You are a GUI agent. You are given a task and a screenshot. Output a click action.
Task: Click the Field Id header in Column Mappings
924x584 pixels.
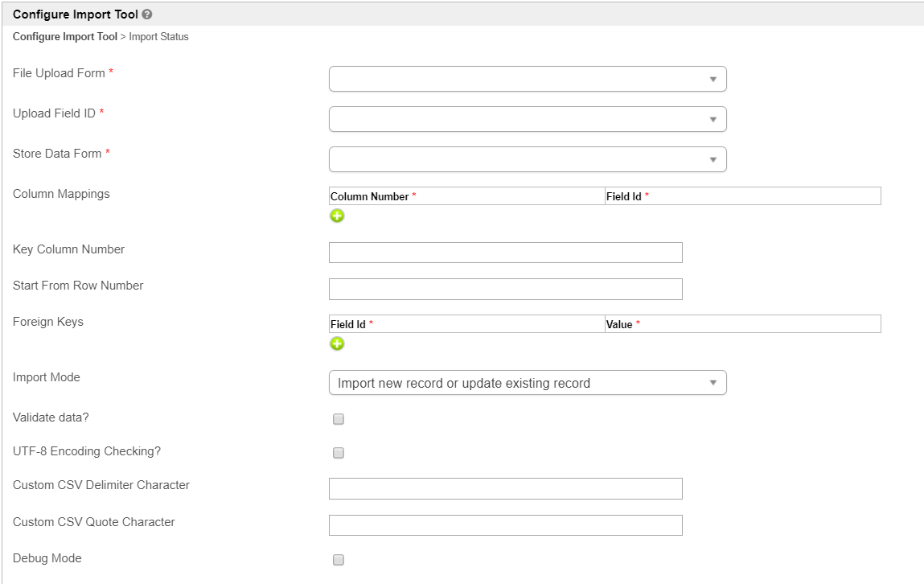[x=624, y=196]
